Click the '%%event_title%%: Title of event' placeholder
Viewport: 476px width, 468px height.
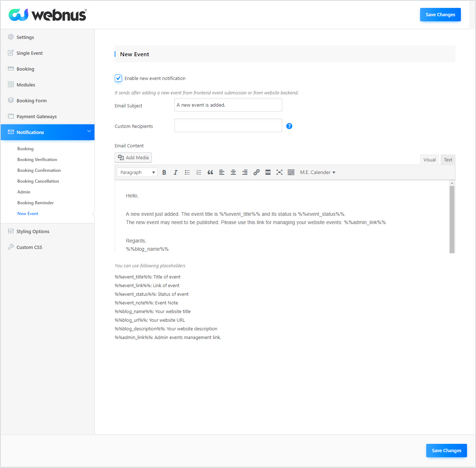pyautogui.click(x=147, y=277)
